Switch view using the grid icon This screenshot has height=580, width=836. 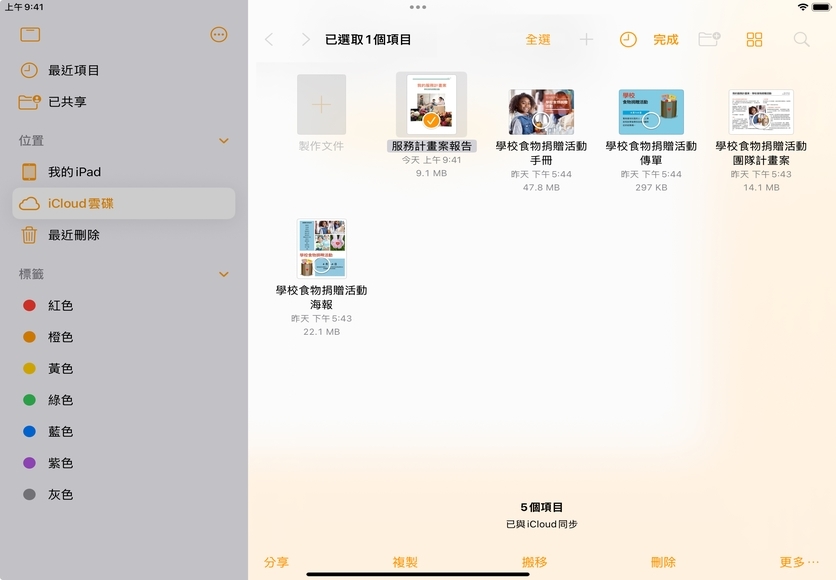(754, 40)
